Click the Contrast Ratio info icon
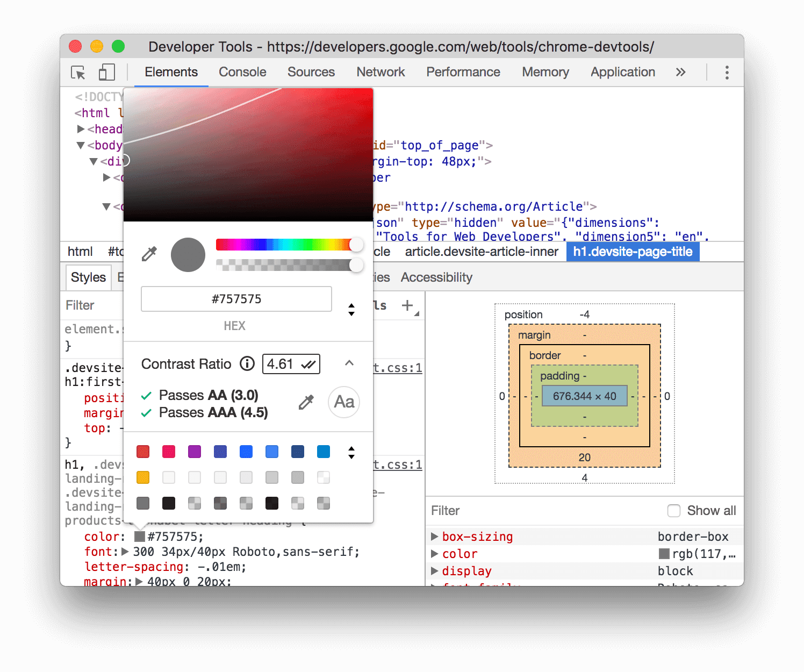Screen dimensions: 804x672 [x=247, y=364]
